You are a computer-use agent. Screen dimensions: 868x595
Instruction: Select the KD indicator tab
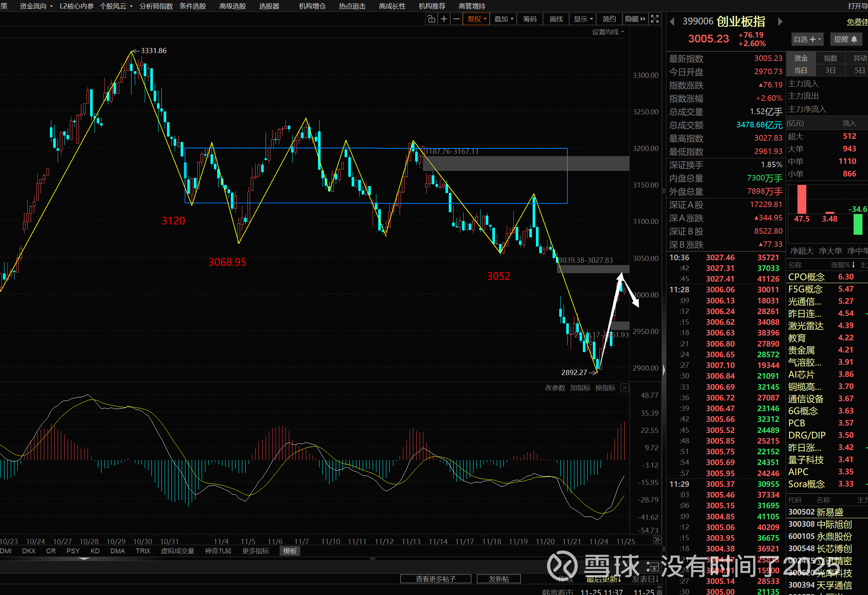pos(95,551)
